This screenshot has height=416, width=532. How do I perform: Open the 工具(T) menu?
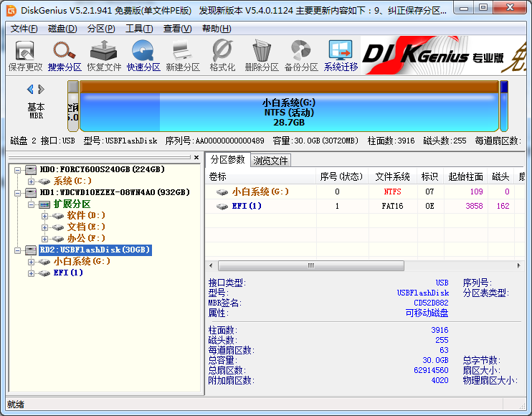(x=138, y=29)
